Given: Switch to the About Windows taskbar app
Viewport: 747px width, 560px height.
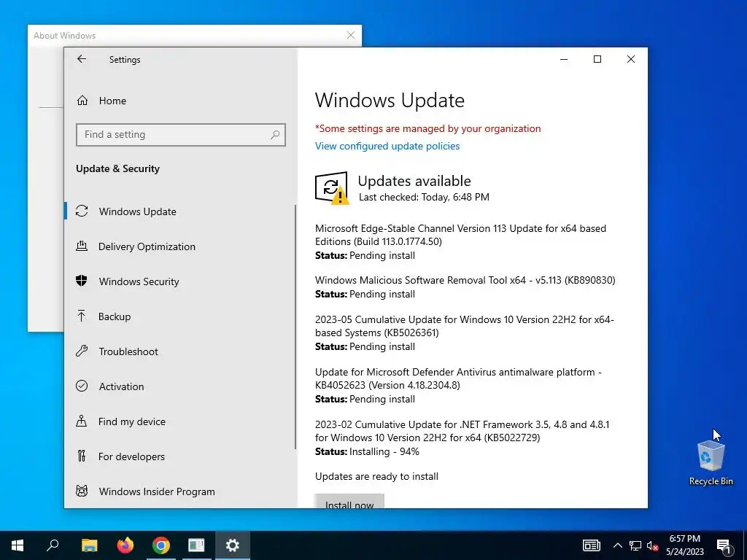Looking at the screenshot, I should click(x=196, y=545).
